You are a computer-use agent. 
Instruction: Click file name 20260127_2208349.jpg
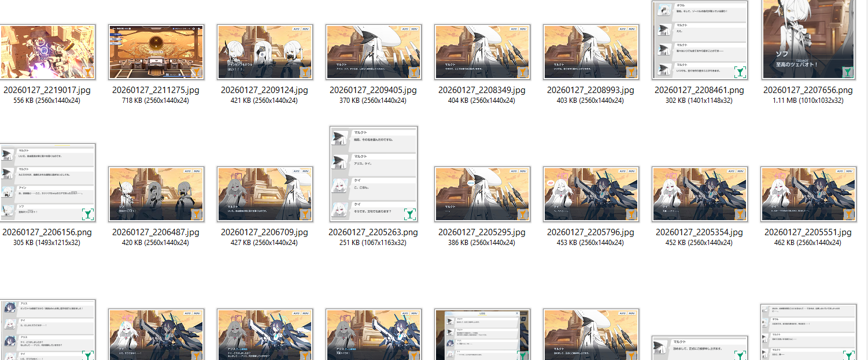click(482, 90)
